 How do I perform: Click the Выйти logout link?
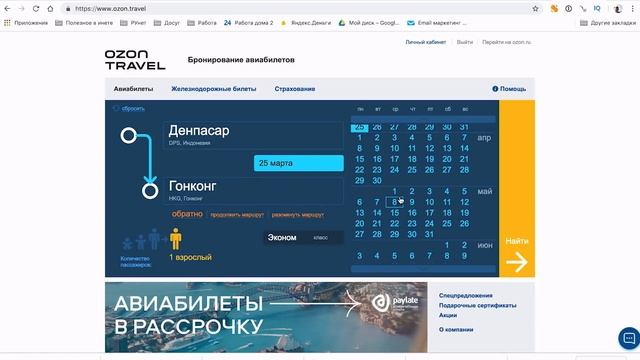click(x=464, y=42)
